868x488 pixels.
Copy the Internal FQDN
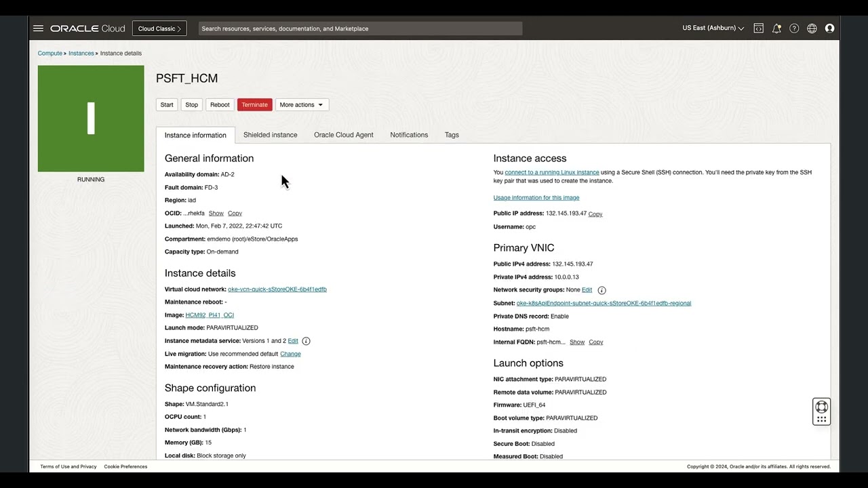pos(596,342)
